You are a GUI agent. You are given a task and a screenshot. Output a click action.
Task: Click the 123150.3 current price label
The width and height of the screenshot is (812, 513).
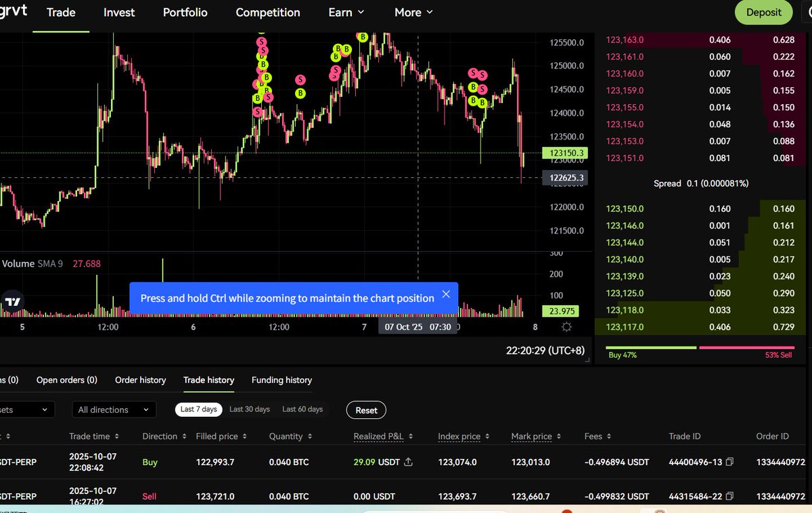click(565, 154)
